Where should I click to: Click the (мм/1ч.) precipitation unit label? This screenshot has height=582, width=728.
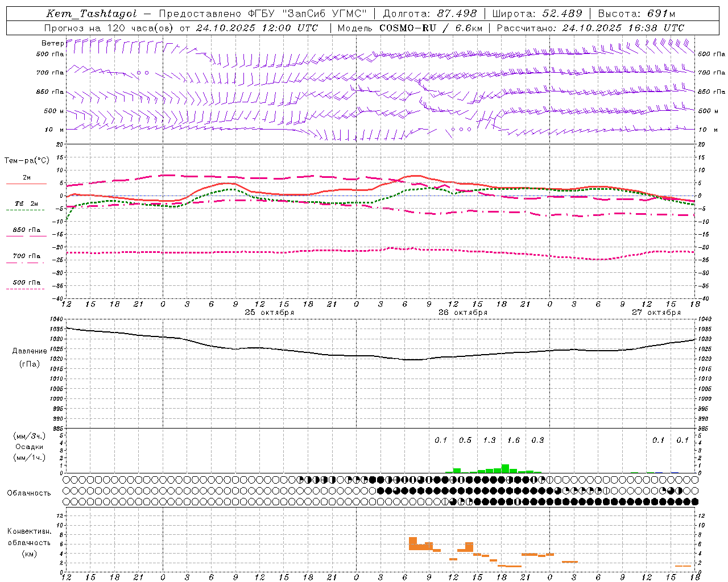[29, 458]
